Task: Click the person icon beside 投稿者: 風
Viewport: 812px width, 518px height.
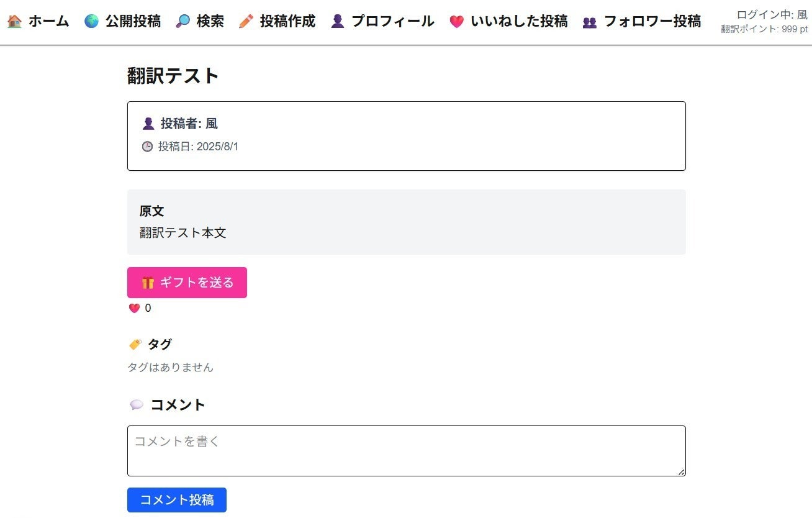Action: click(x=147, y=123)
